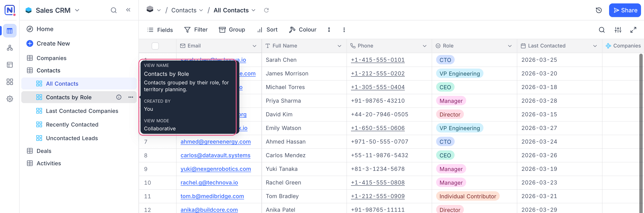Go to Home in sidebar
This screenshot has width=644, height=213.
click(40, 29)
